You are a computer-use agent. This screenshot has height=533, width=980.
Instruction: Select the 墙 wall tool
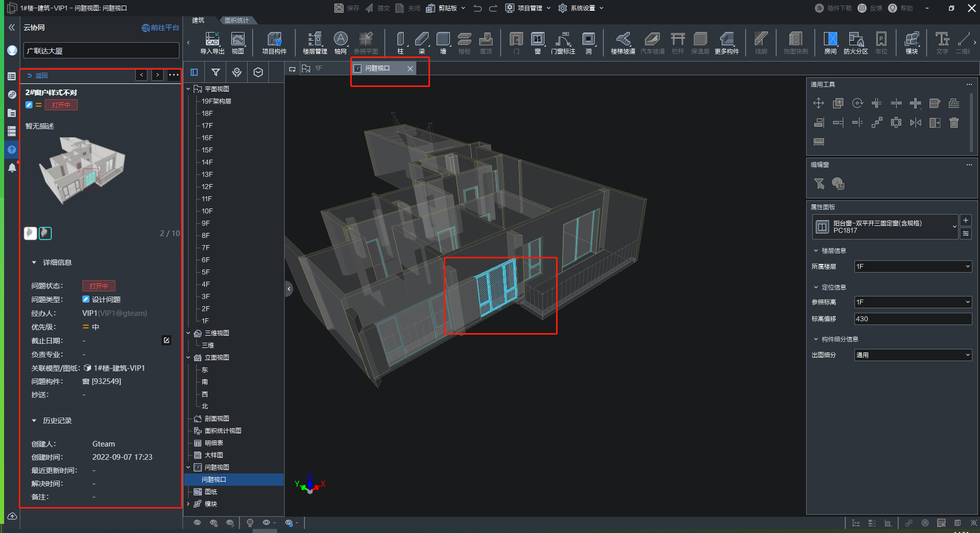click(x=443, y=43)
